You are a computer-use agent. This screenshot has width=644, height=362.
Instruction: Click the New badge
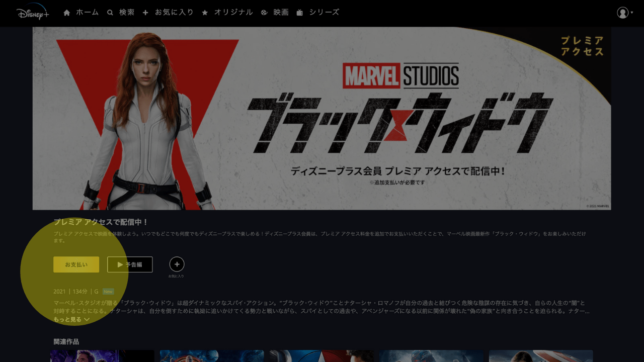[x=108, y=292]
